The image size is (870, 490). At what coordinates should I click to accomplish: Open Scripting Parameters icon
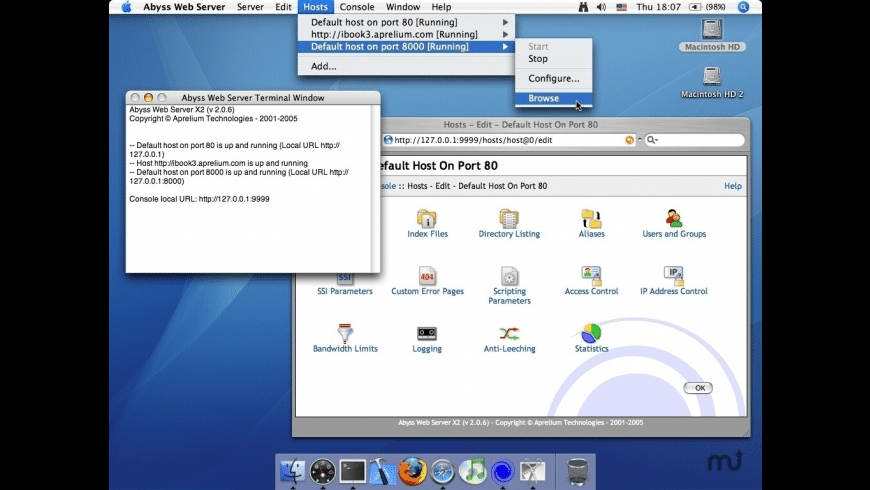(x=509, y=276)
